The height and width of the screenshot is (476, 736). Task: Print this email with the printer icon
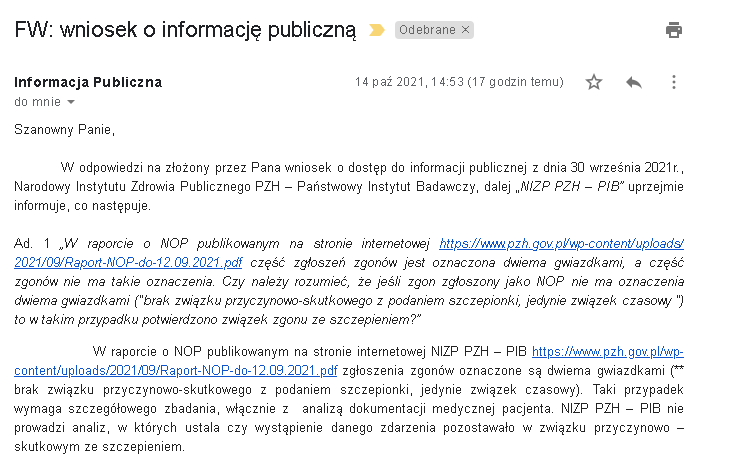674,29
